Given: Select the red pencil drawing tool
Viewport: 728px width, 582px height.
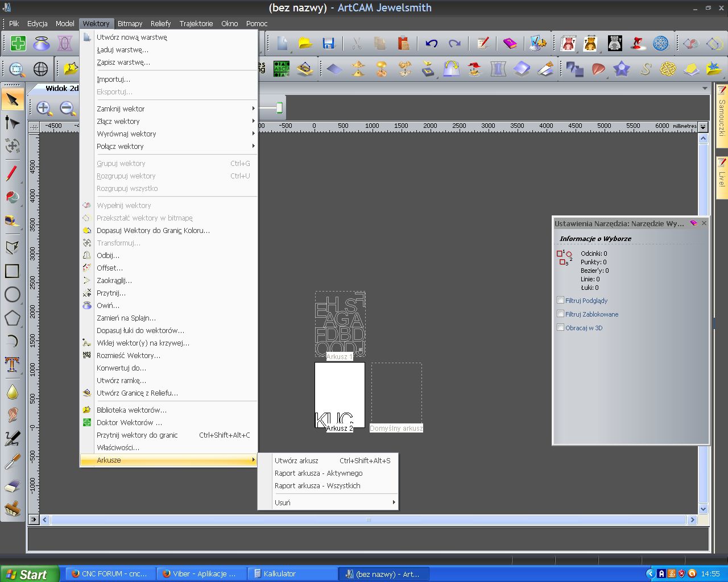Looking at the screenshot, I should point(13,173).
